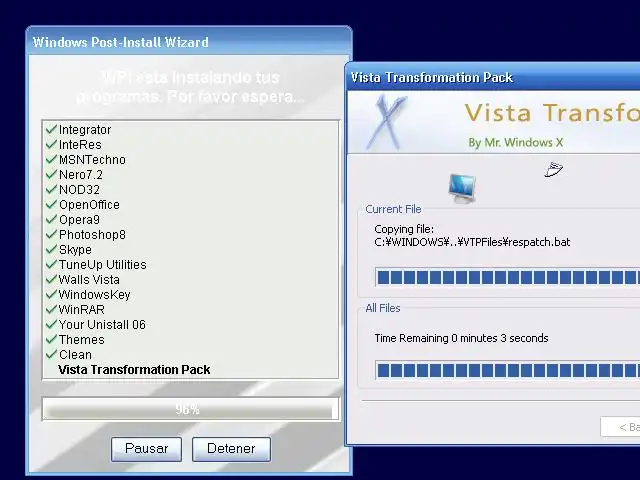This screenshot has height=480, width=640.
Task: Click the checkmark next to NOD32
Action: click(x=51, y=189)
